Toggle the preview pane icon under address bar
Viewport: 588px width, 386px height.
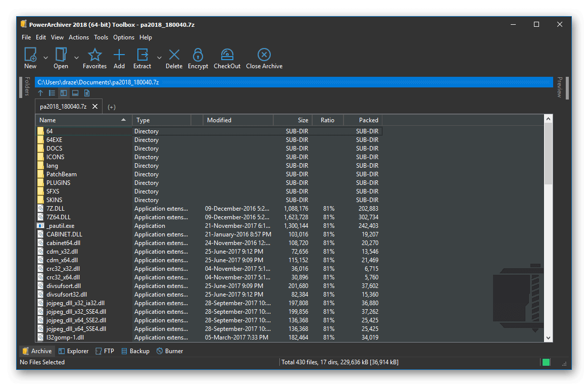tap(75, 93)
